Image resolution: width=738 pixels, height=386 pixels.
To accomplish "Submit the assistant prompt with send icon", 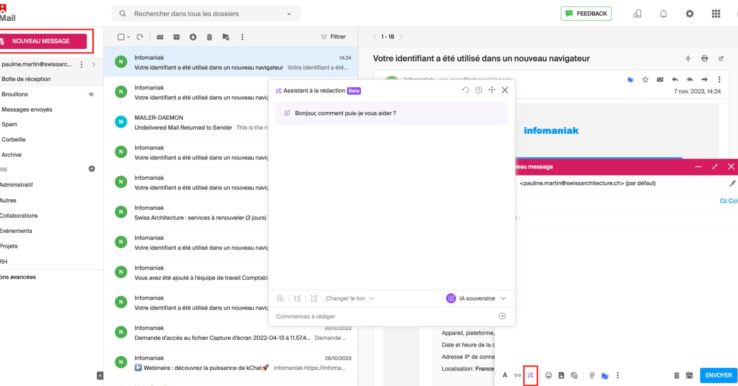I will click(502, 316).
